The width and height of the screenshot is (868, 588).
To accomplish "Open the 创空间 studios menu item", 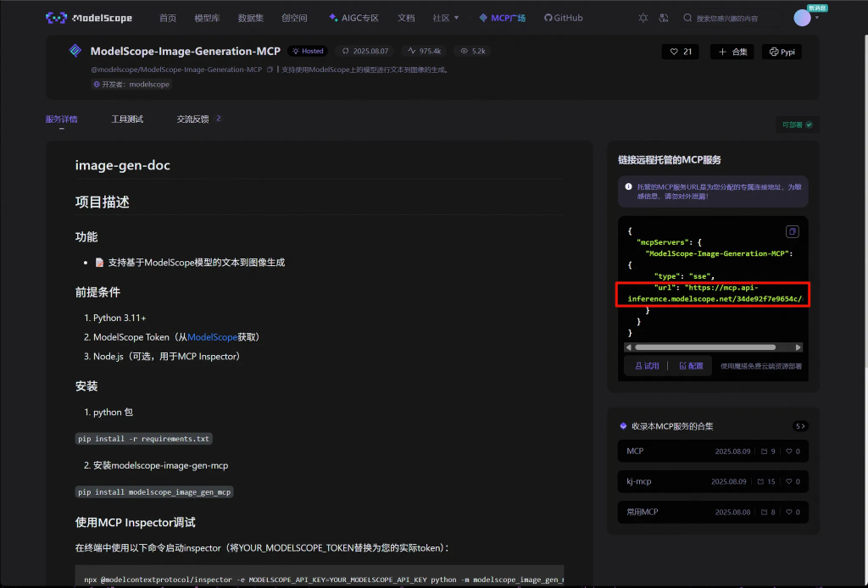I will [x=294, y=18].
